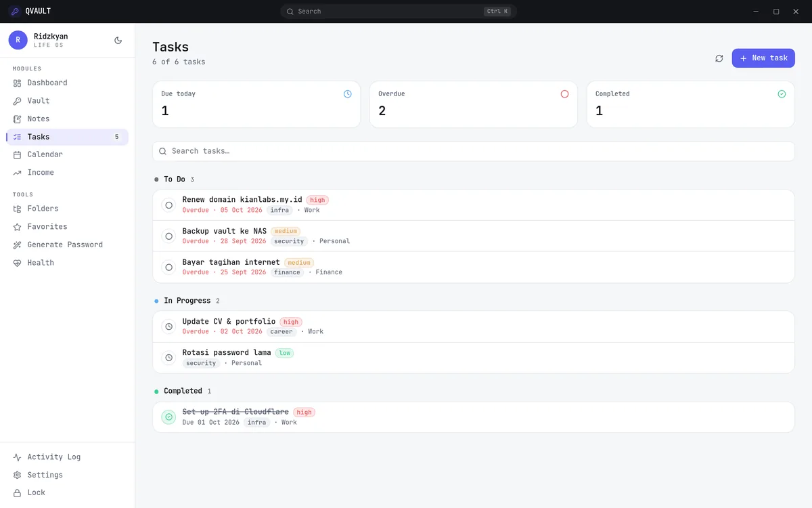Screen dimensions: 812x508
Task: Click the Calendar icon in sidebar
Action: click(18, 154)
